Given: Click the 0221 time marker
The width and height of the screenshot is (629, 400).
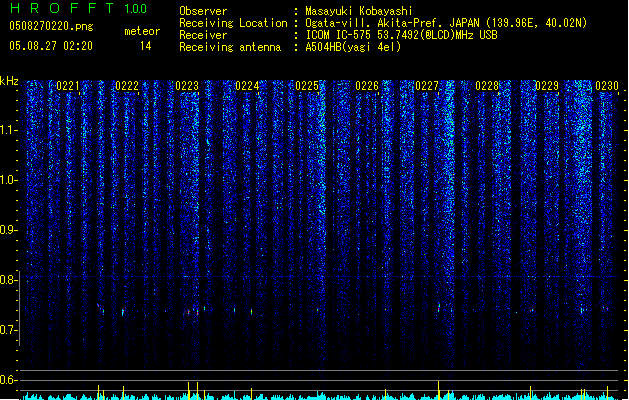Looking at the screenshot, I should (x=67, y=86).
